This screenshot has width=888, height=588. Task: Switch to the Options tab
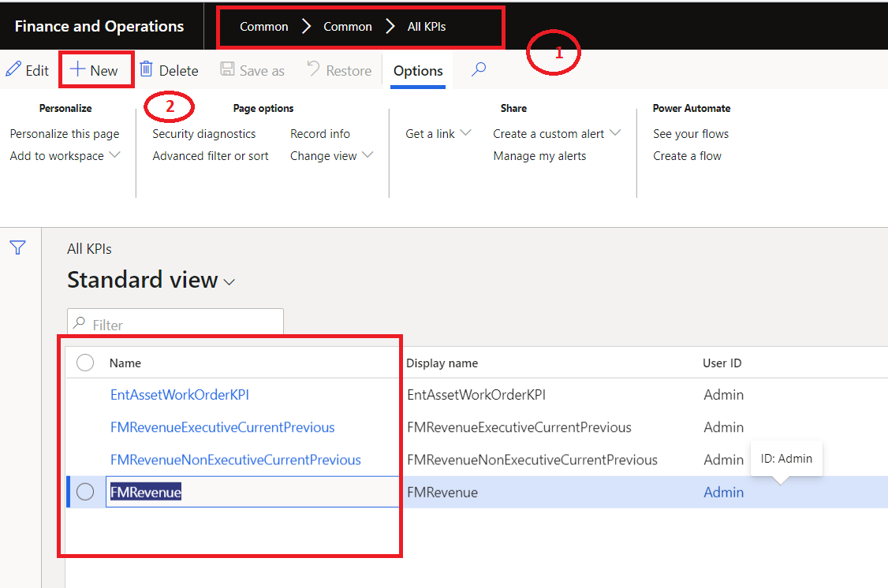417,71
